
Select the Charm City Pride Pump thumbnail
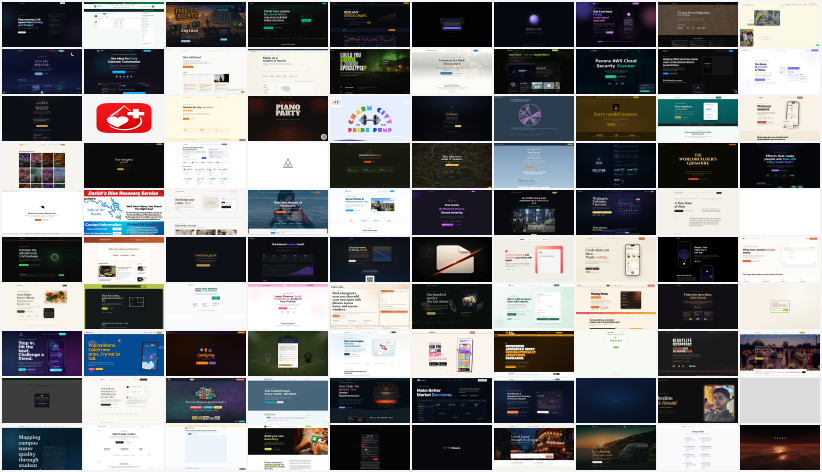370,118
